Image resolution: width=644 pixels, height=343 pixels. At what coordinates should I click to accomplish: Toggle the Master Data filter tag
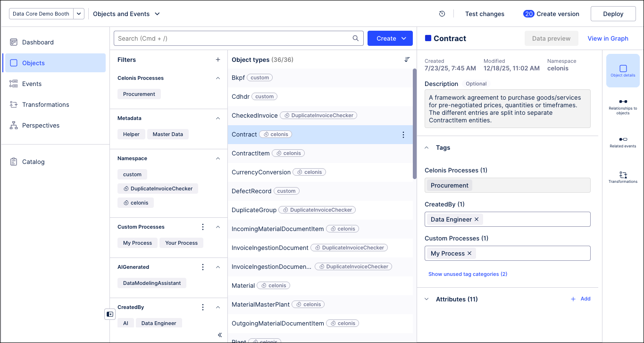pyautogui.click(x=167, y=134)
